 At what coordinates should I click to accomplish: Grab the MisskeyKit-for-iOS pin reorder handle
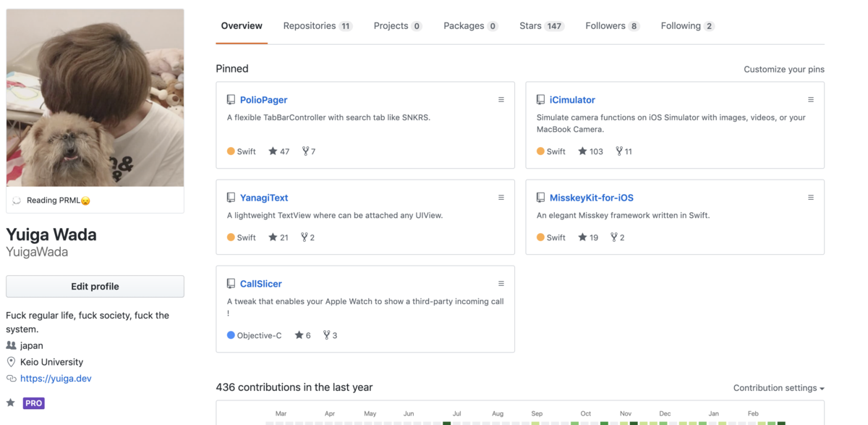tap(811, 198)
